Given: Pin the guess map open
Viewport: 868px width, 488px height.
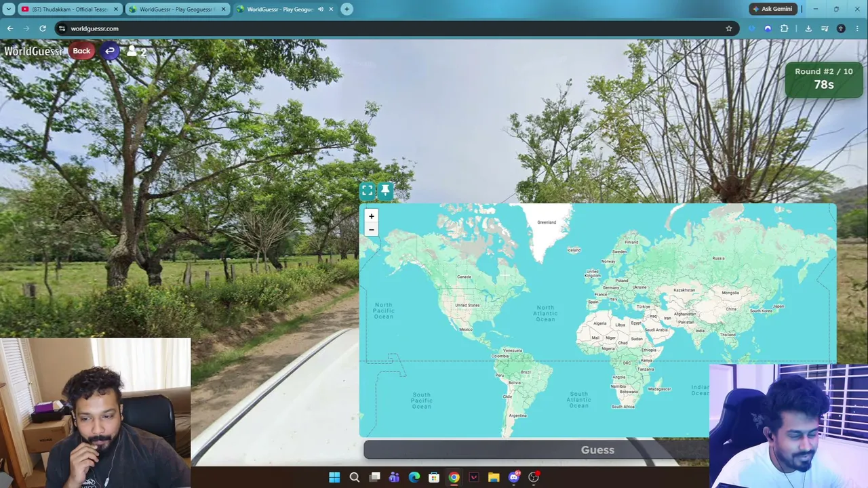Looking at the screenshot, I should click(x=385, y=191).
